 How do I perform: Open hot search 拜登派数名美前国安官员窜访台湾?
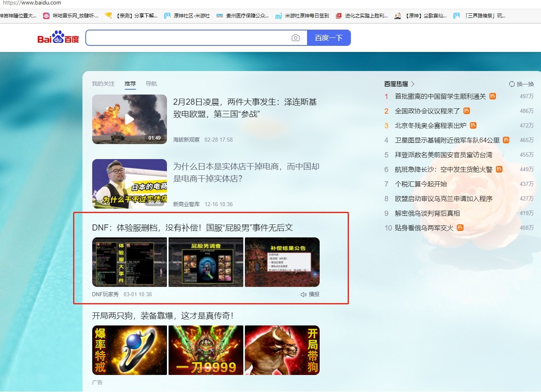(444, 155)
